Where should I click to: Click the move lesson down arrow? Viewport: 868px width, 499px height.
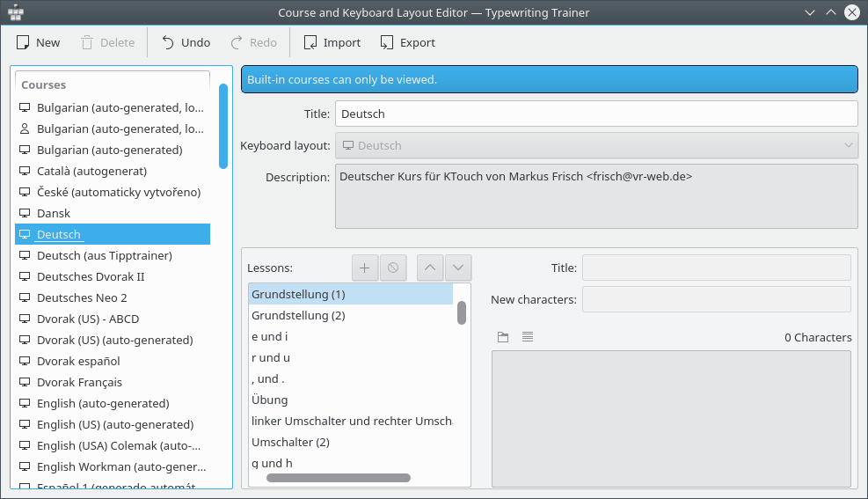[458, 268]
